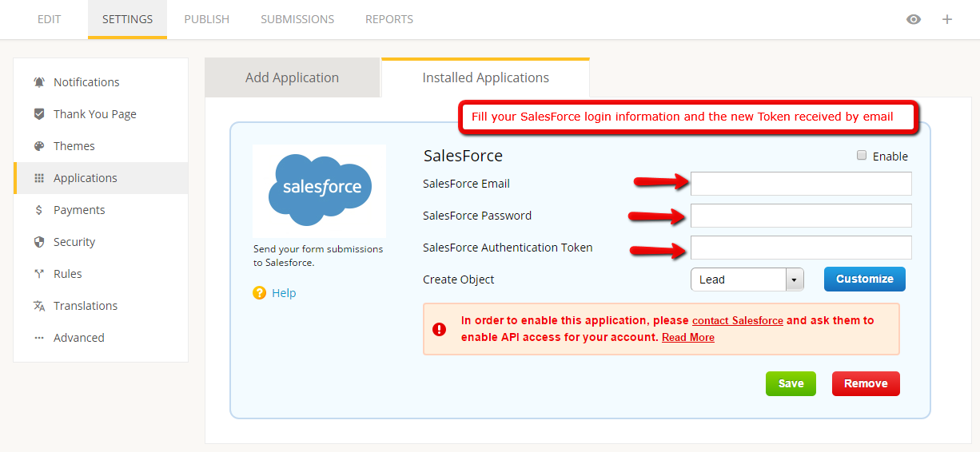This screenshot has width=980, height=452.
Task: Click the Applications grid icon
Action: pos(39,178)
